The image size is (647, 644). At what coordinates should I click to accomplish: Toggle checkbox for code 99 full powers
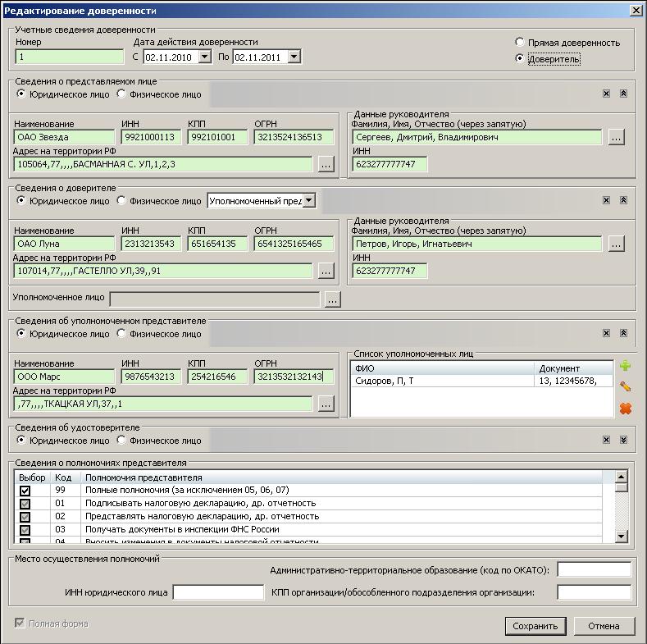(x=25, y=491)
